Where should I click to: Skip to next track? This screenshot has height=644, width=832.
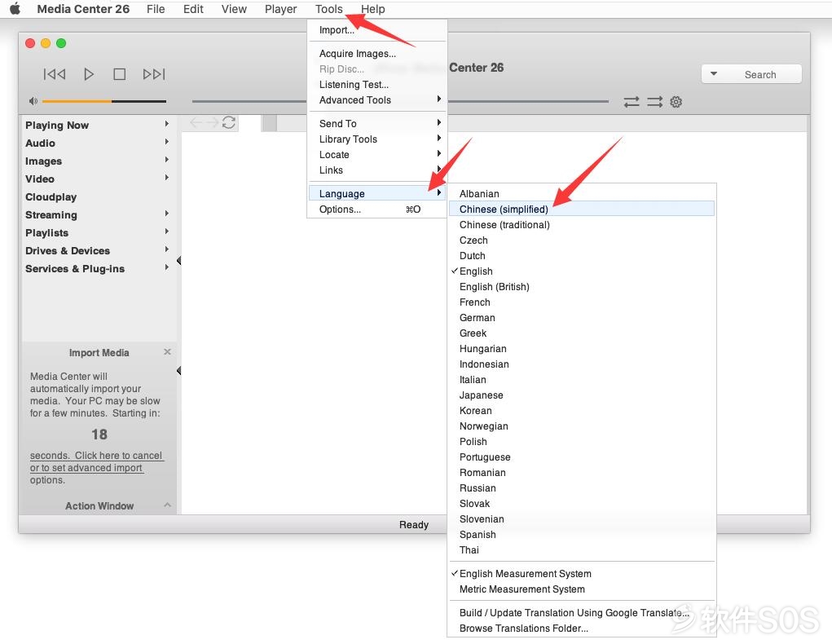154,74
